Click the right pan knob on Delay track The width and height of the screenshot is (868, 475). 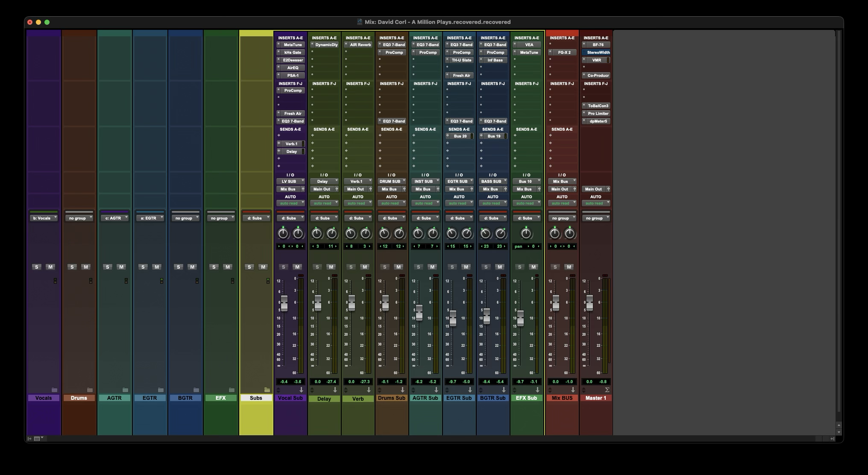point(332,234)
